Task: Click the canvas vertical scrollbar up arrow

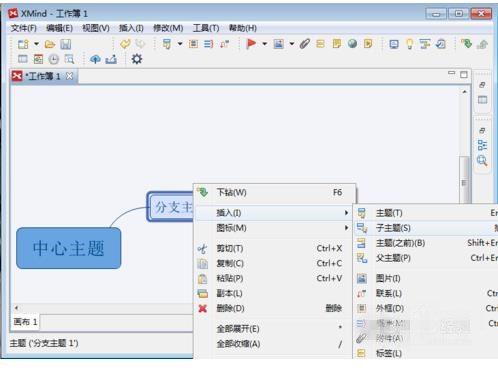Action: [x=465, y=92]
